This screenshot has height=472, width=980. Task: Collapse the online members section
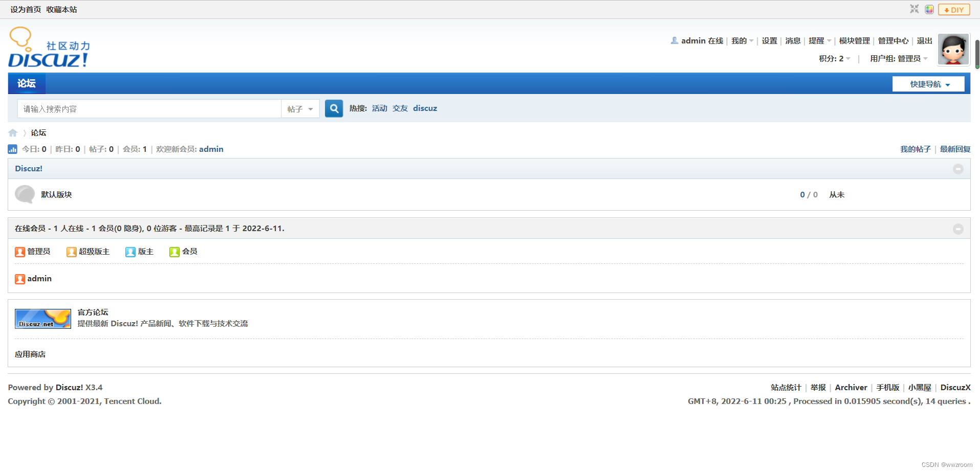pyautogui.click(x=958, y=229)
